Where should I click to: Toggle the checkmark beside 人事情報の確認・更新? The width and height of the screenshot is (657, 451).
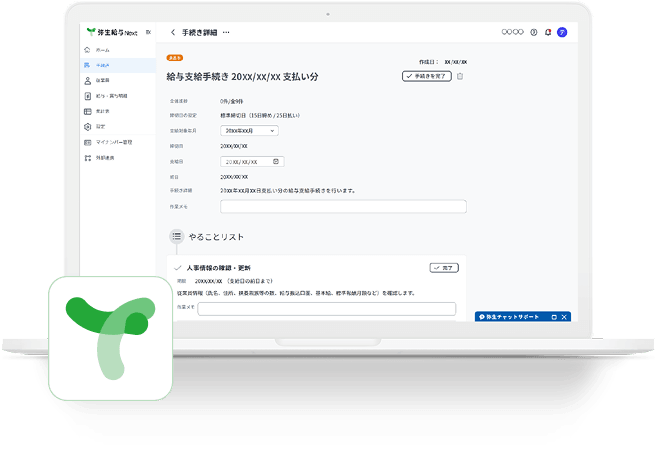tap(178, 268)
